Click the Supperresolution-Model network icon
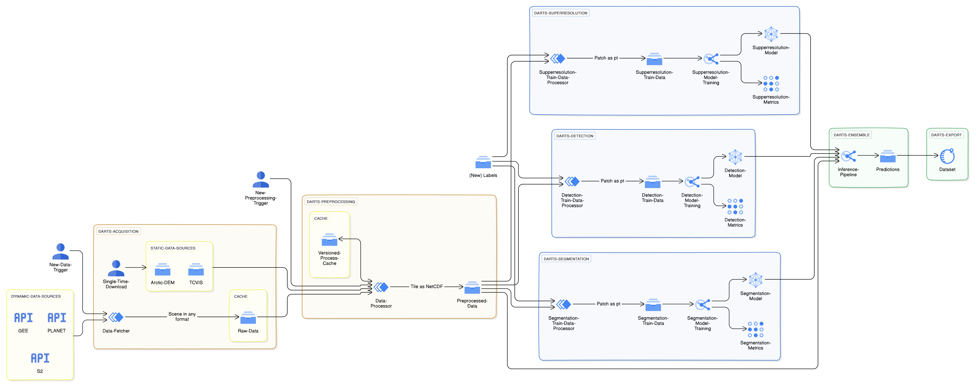 [771, 34]
